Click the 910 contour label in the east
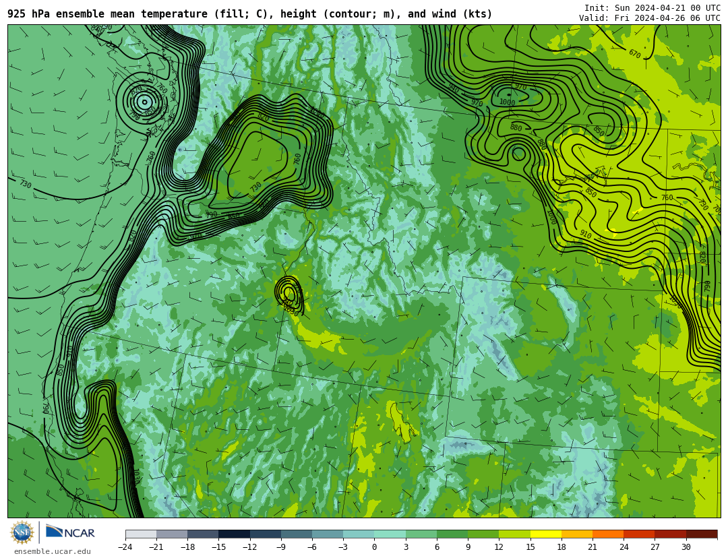 coord(586,235)
